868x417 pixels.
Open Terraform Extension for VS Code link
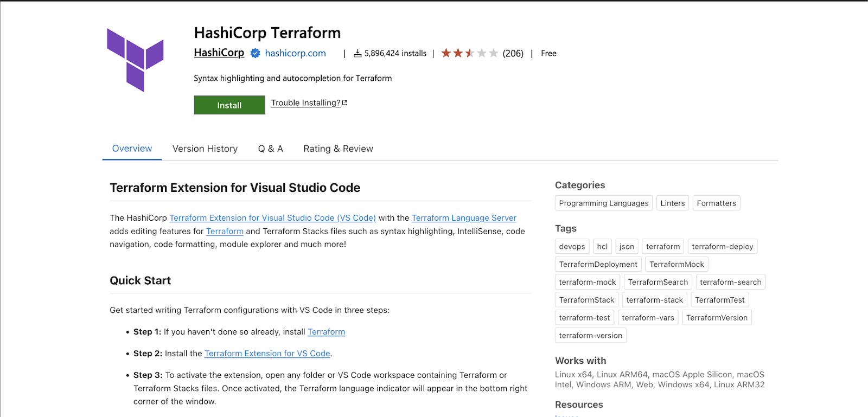267,354
